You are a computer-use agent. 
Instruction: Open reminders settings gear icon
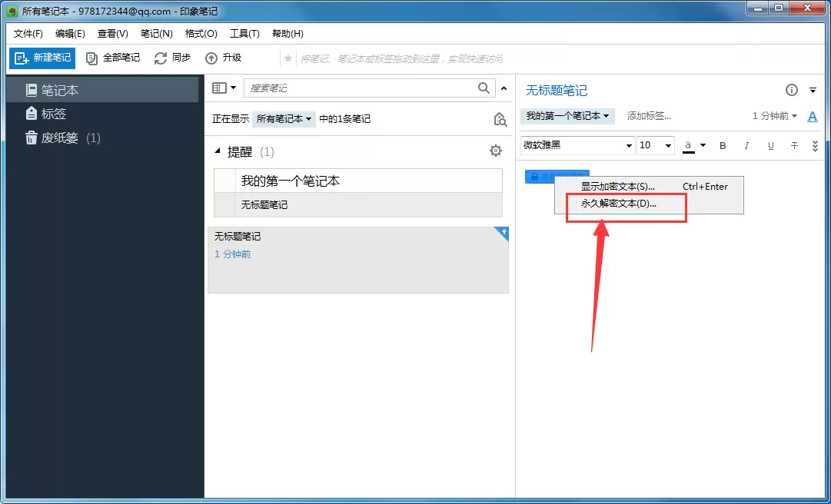496,151
